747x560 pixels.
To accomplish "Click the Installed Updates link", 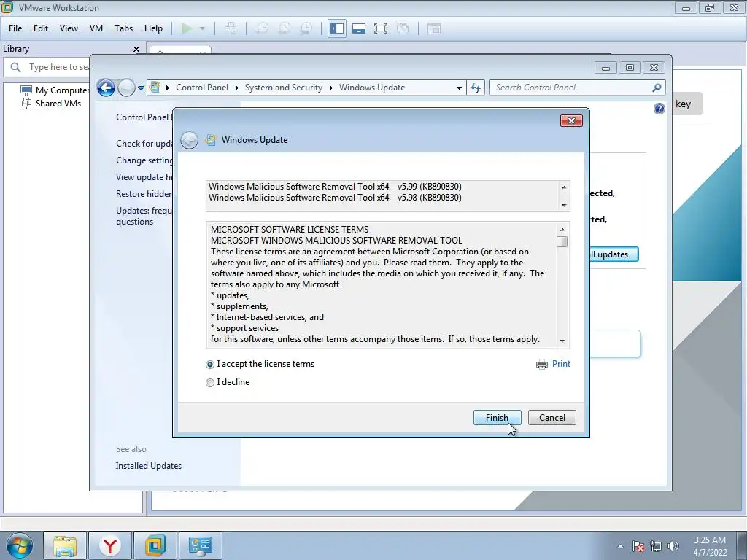I will (149, 466).
